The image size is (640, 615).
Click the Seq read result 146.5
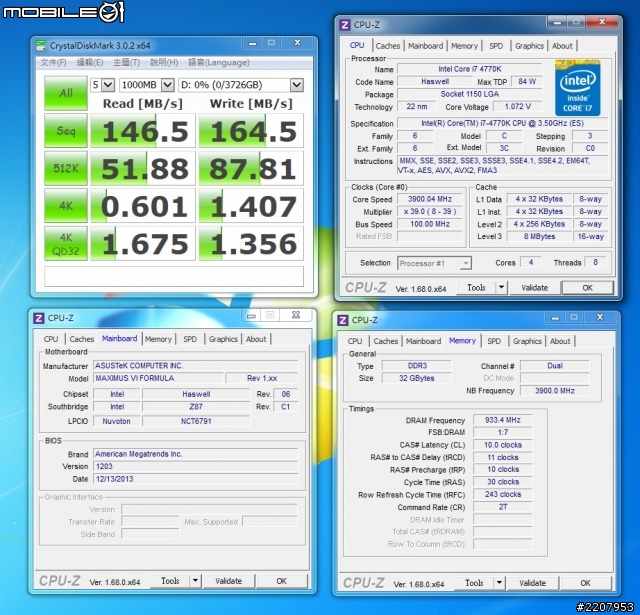pos(143,131)
